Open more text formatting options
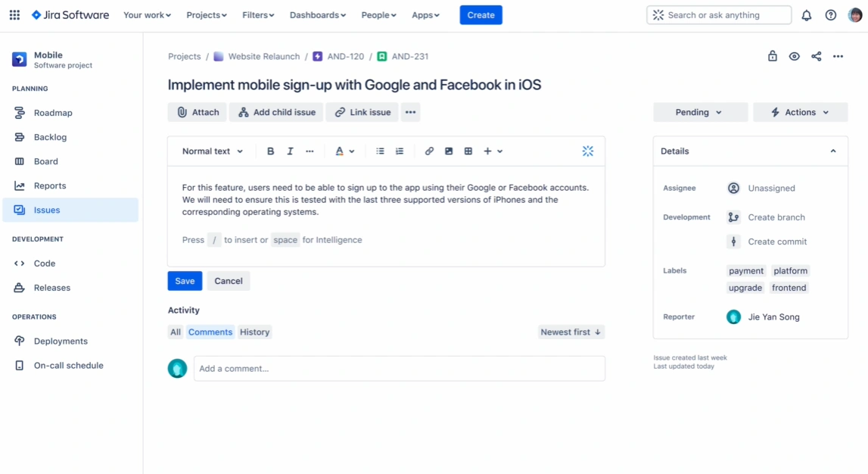Screen dimensions: 868x474 (310, 151)
